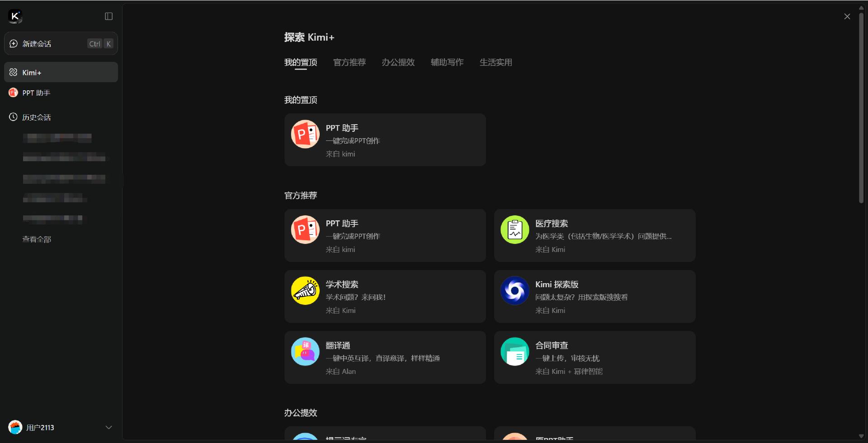Click description 学术问题？来问我！
The height and width of the screenshot is (443, 868).
(x=356, y=297)
